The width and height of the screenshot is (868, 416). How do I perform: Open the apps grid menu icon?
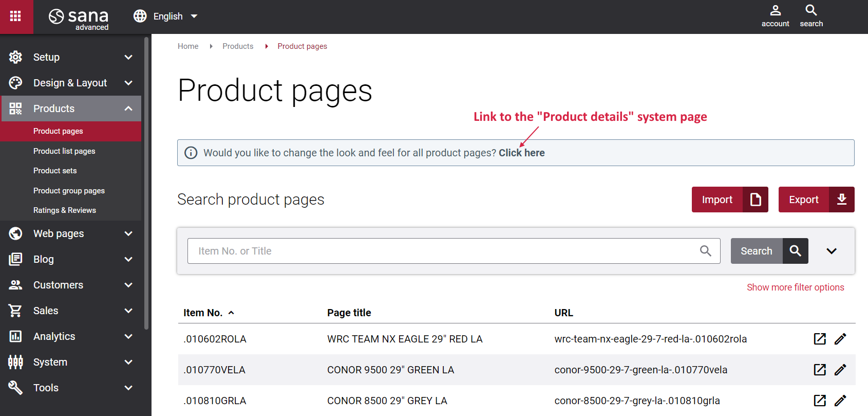tap(15, 16)
